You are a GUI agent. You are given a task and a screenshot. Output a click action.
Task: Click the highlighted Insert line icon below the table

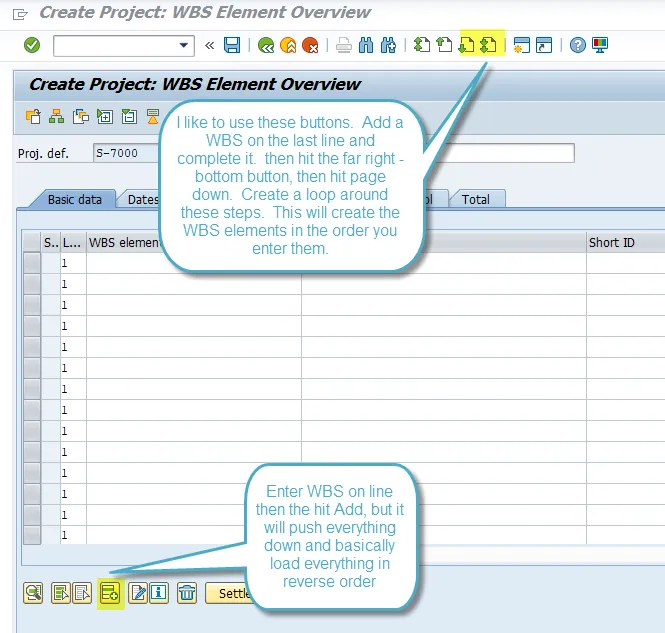tap(109, 593)
